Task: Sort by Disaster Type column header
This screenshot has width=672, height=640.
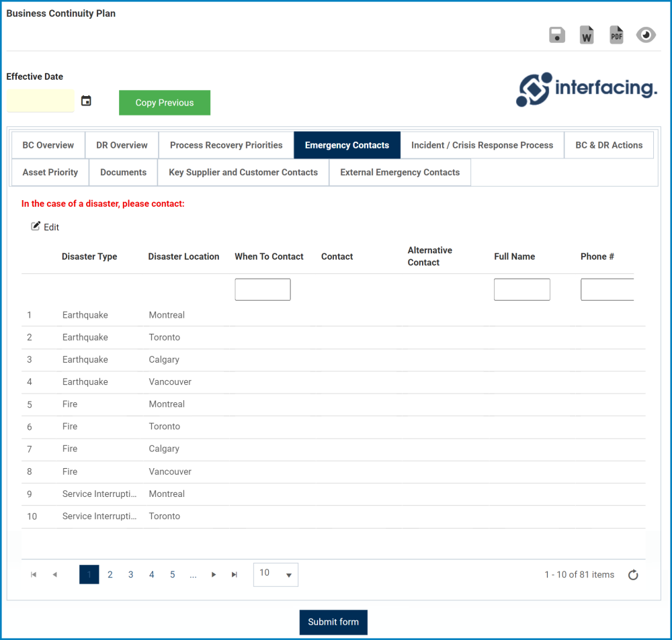Action: (89, 257)
